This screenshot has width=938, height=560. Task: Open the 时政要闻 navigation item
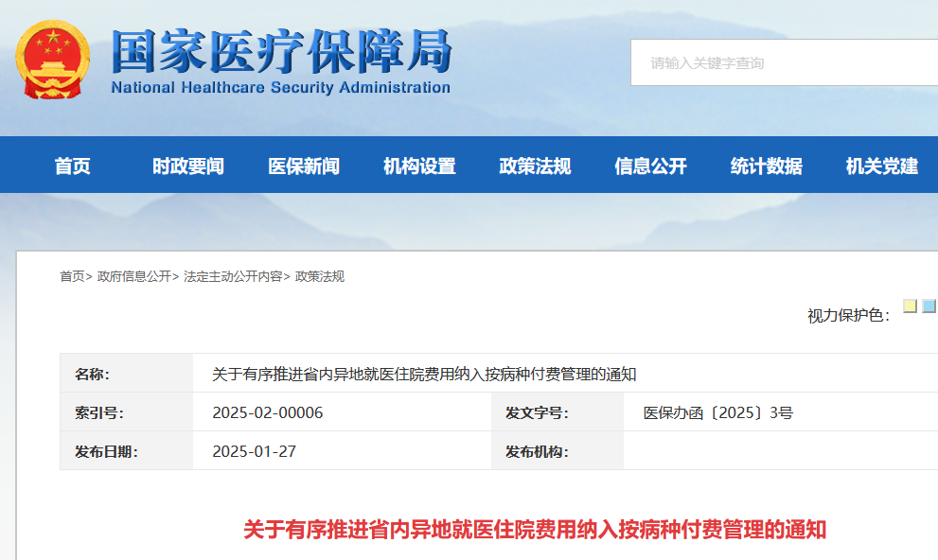187,166
